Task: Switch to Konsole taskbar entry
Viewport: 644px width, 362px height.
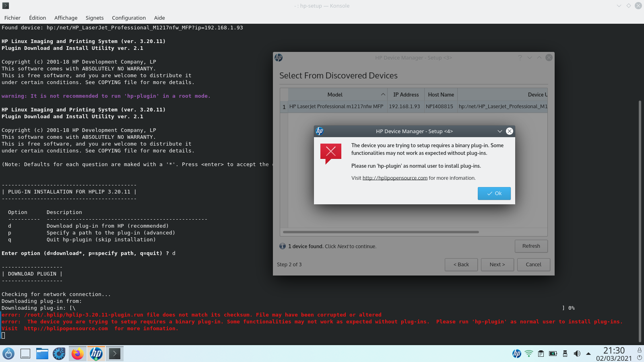Action: tap(115, 354)
